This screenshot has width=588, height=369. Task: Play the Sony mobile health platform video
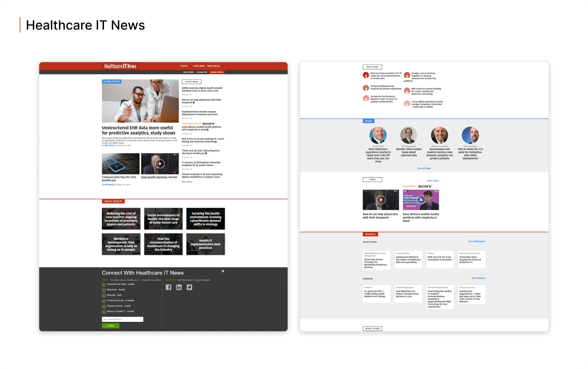[x=421, y=200]
